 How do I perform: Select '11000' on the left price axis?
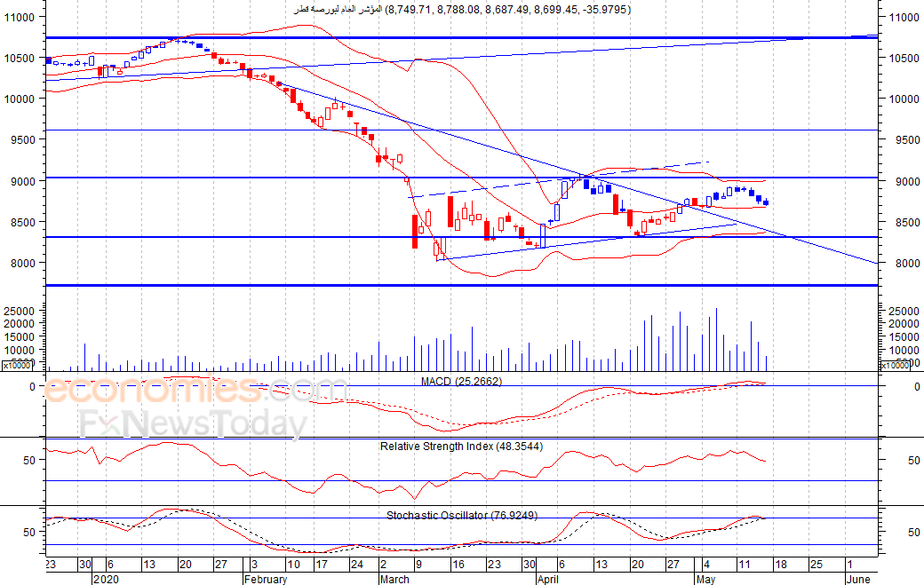click(20, 17)
